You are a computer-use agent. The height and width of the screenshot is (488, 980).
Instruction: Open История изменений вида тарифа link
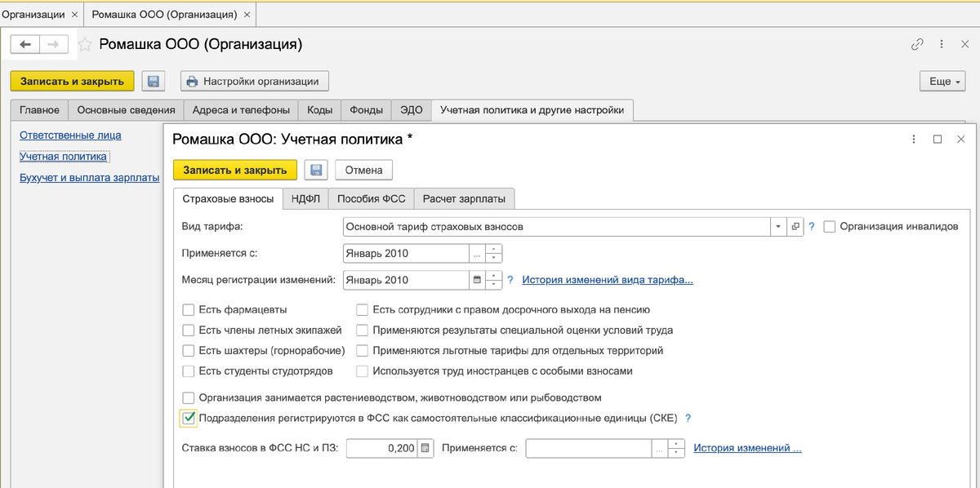(608, 280)
